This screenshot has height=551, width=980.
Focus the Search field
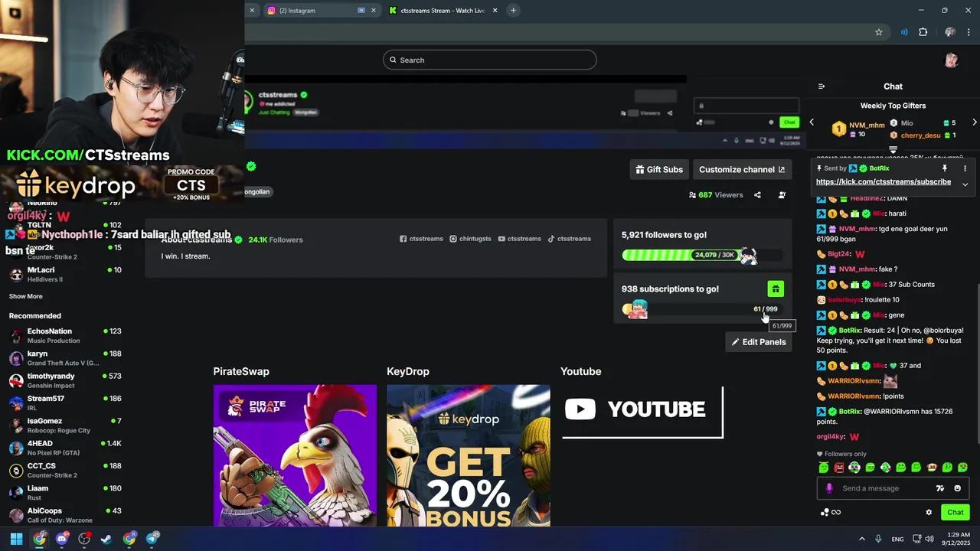(489, 60)
